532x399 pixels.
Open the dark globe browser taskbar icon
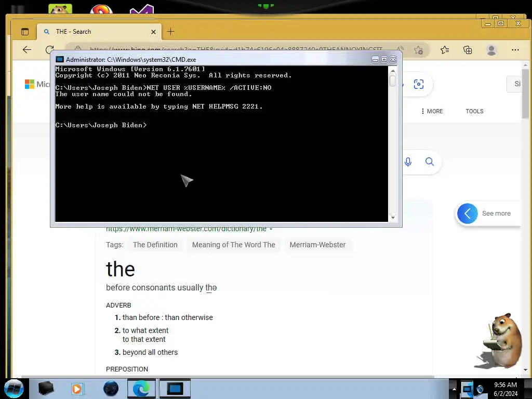click(x=111, y=389)
